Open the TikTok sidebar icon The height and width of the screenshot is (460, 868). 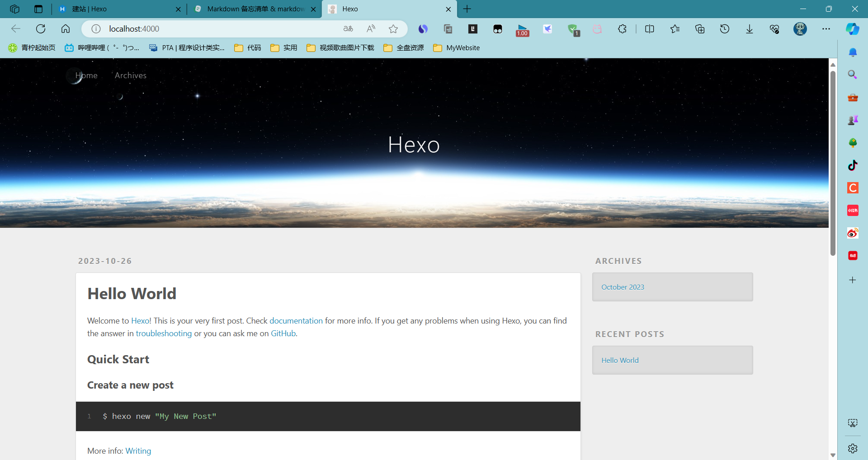(853, 165)
